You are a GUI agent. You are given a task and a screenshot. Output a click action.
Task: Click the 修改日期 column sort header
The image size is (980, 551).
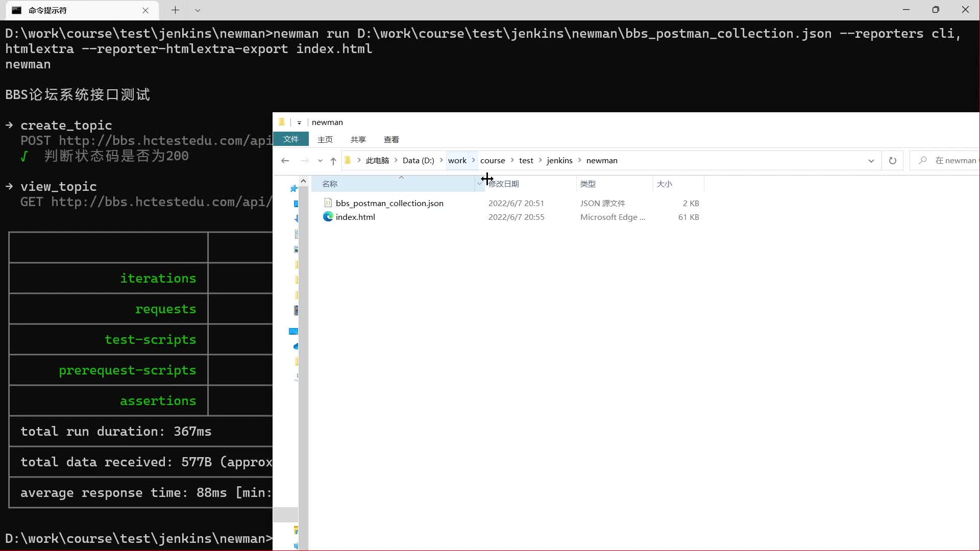coord(504,183)
